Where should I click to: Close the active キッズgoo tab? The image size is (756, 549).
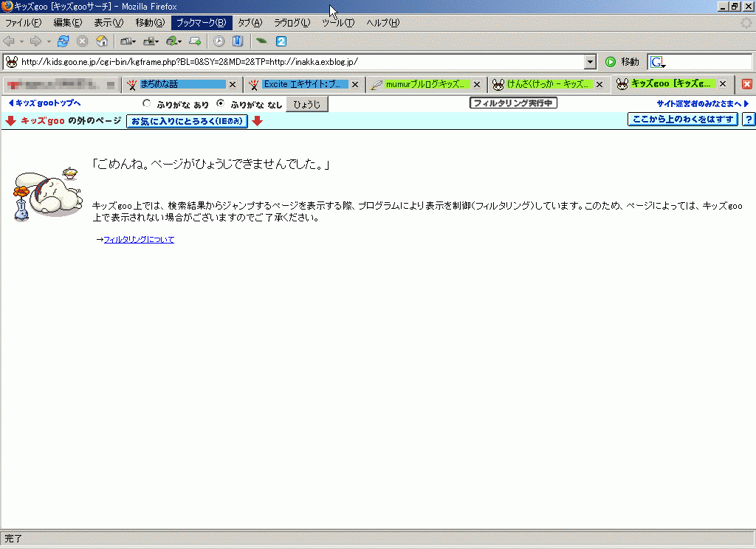click(x=723, y=83)
